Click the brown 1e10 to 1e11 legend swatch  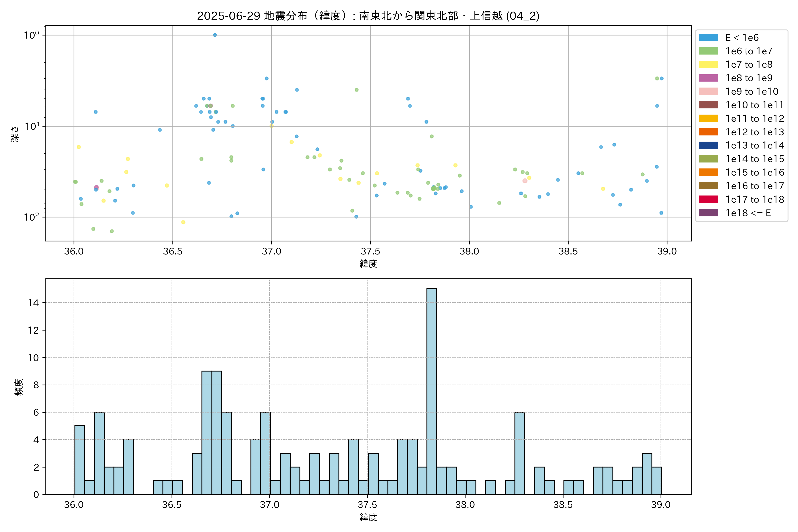(708, 105)
